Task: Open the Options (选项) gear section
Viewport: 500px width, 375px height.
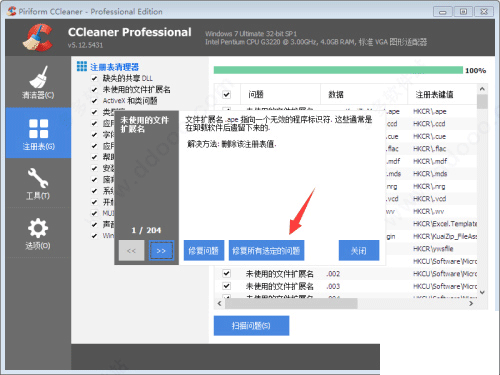Action: [38, 233]
